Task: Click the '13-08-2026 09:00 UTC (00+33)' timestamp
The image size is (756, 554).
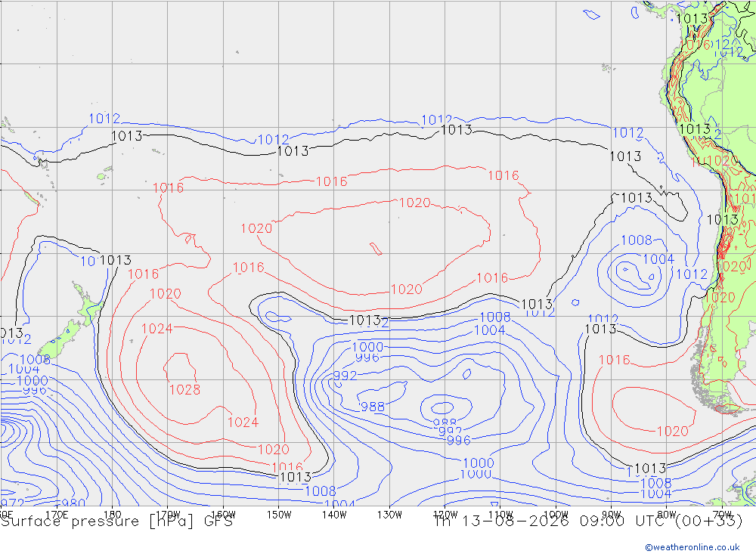Action: coord(603,522)
